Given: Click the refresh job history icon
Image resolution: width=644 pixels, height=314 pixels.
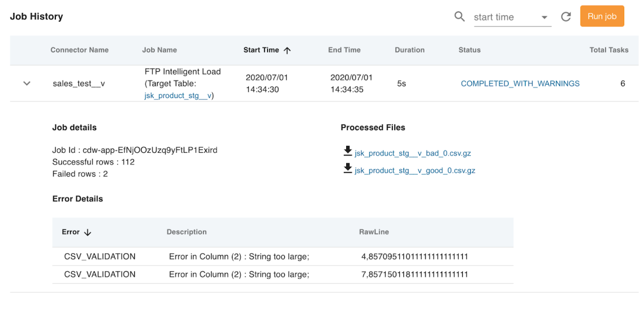Looking at the screenshot, I should coord(565,16).
